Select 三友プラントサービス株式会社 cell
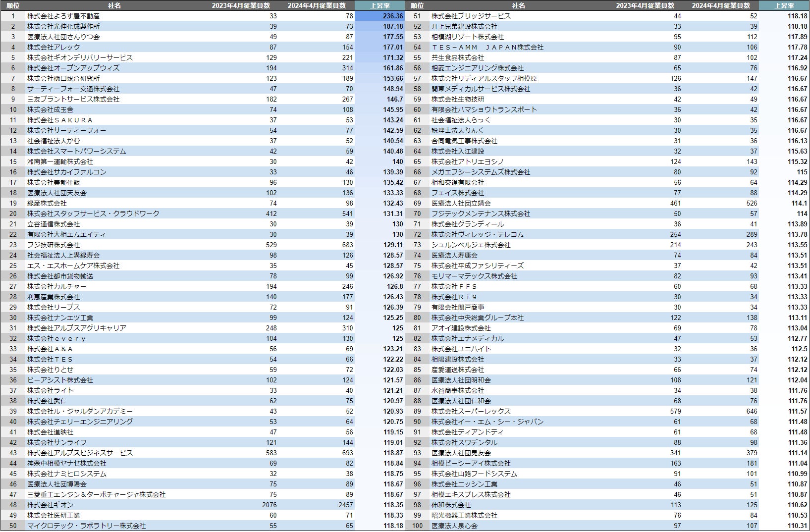The width and height of the screenshot is (810, 532). click(73, 99)
